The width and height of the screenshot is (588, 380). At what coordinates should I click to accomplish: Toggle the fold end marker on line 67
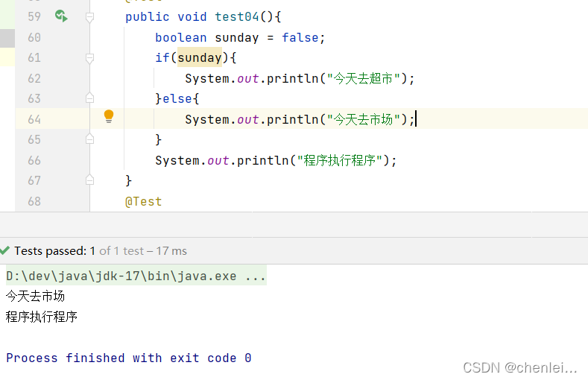tap(89, 180)
